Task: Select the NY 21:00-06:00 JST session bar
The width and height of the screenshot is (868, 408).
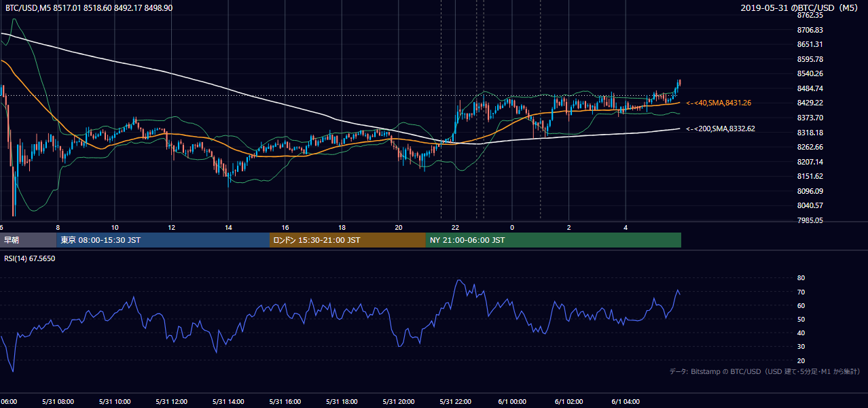Action: [x=554, y=240]
